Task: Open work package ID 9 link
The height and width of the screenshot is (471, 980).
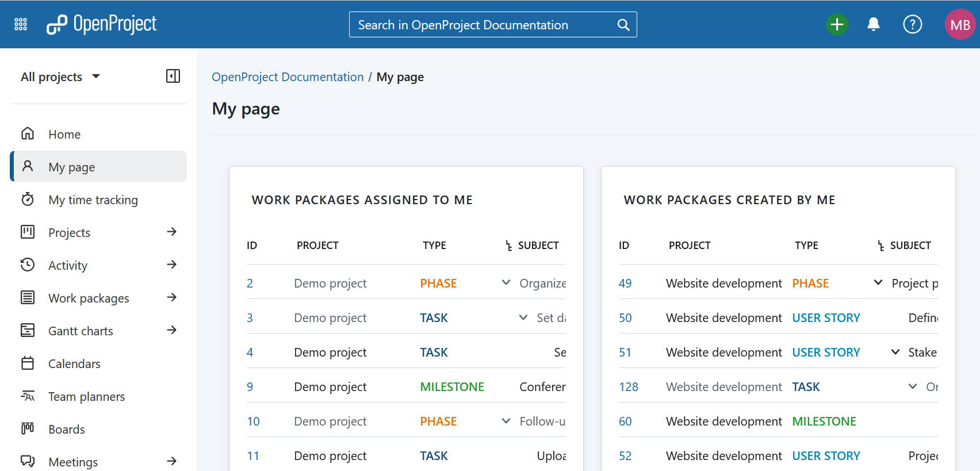Action: pyautogui.click(x=250, y=386)
